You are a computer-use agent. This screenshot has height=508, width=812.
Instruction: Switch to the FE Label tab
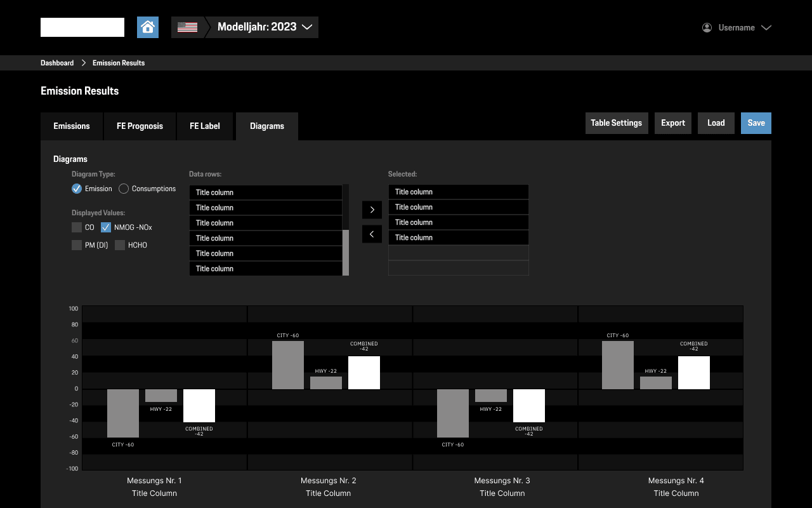coord(204,126)
